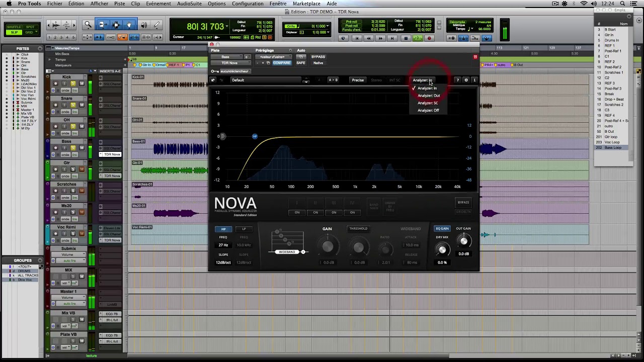Viewport: 644px width, 362px height.
Task: Expand the Tempo ruler
Action: tap(49, 59)
